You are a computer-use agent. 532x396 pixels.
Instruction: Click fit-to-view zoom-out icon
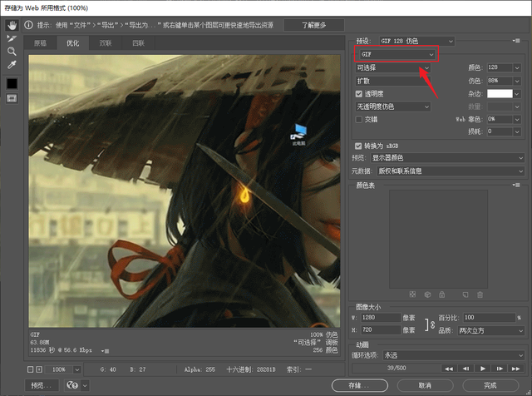[x=30, y=369]
